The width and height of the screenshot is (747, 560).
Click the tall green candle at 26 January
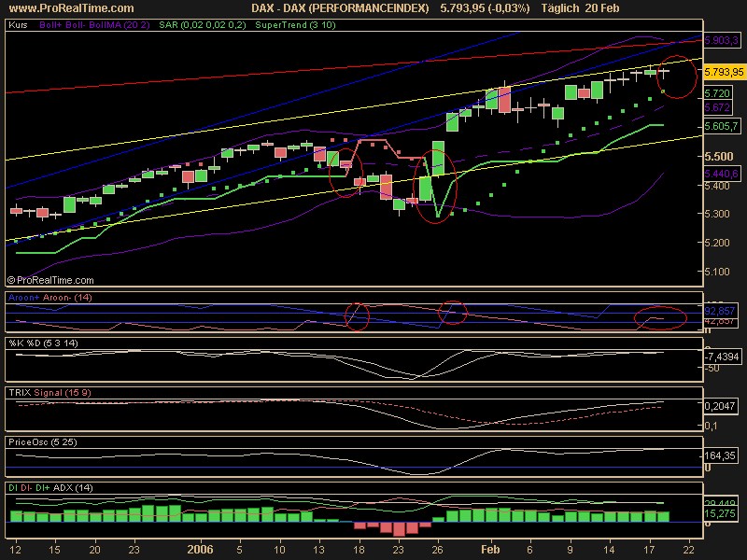(x=438, y=159)
